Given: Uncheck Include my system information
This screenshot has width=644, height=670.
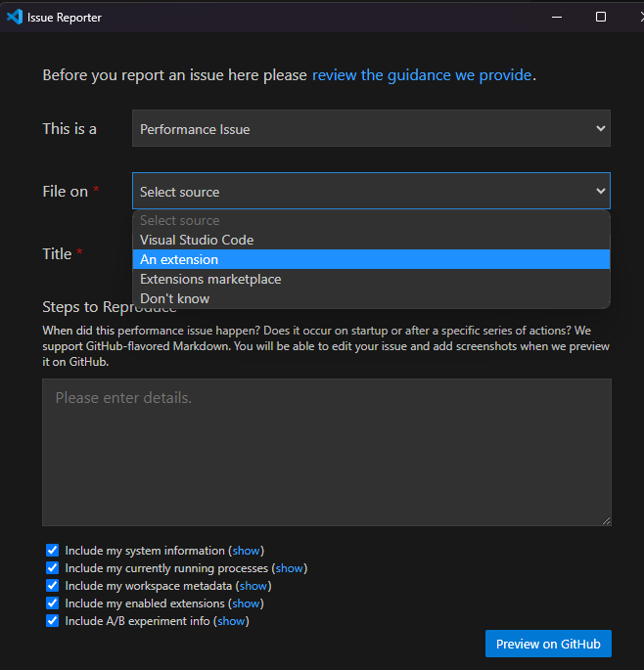Looking at the screenshot, I should pyautogui.click(x=53, y=551).
